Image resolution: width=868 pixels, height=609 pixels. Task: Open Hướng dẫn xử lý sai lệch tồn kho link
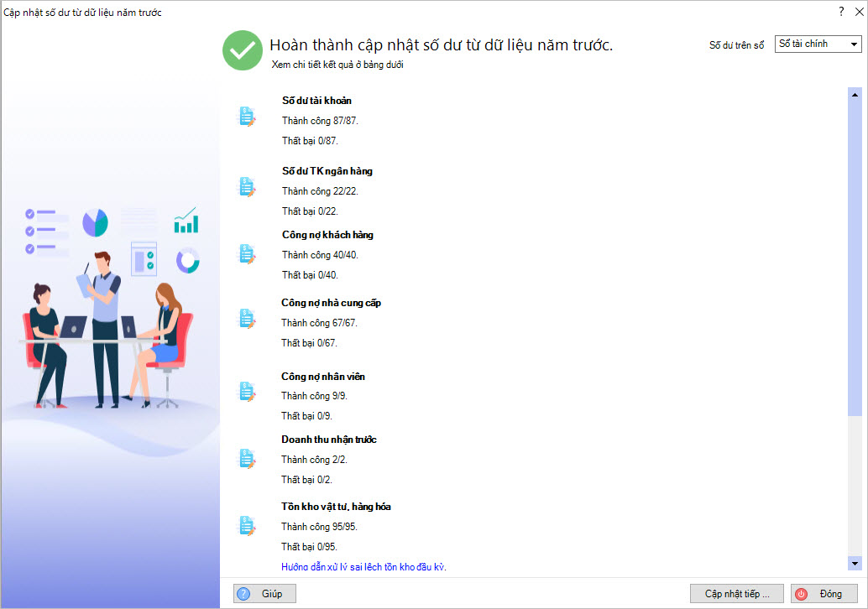363,567
